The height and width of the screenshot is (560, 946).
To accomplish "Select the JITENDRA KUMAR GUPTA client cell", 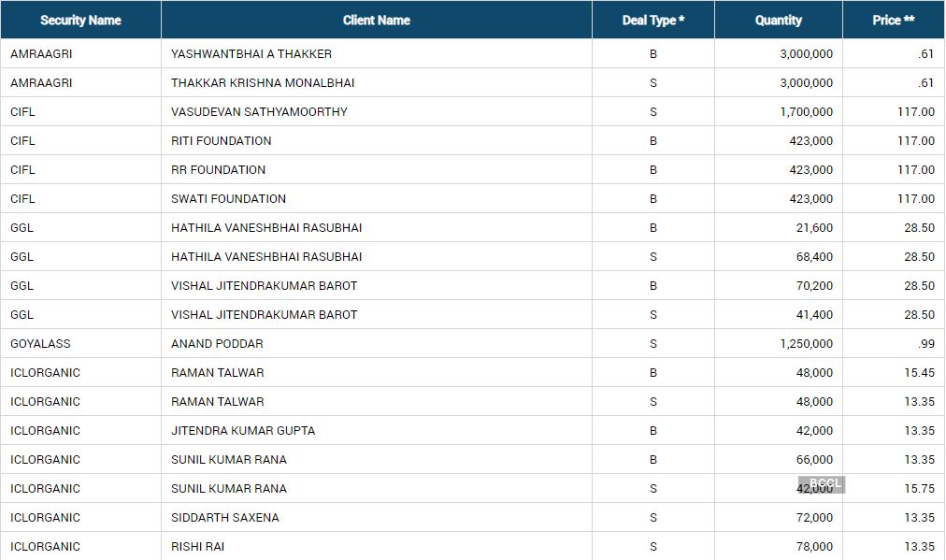I will [243, 431].
